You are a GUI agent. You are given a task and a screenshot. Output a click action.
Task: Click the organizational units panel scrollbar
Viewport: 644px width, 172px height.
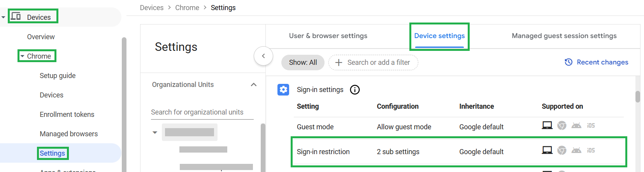[x=263, y=148]
